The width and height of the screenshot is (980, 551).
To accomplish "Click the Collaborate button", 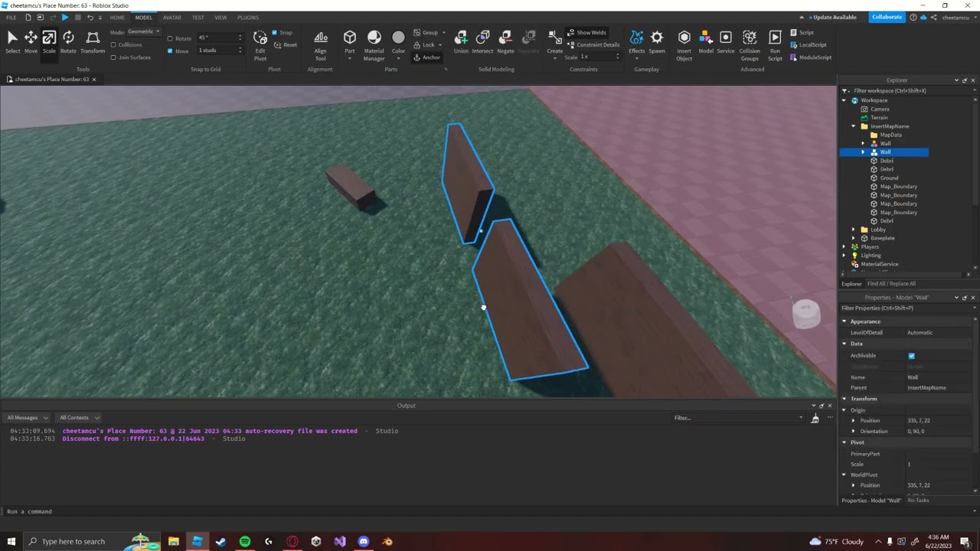I will click(x=887, y=17).
